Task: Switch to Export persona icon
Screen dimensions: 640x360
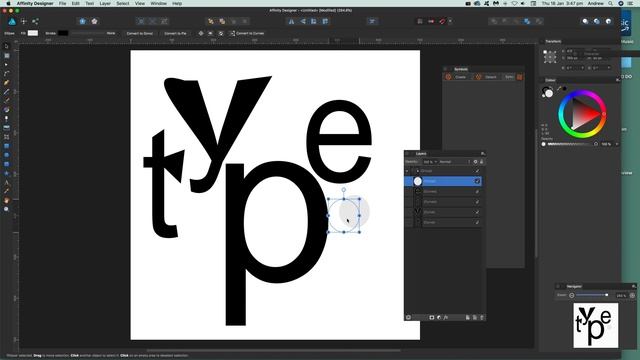Action: [35, 21]
